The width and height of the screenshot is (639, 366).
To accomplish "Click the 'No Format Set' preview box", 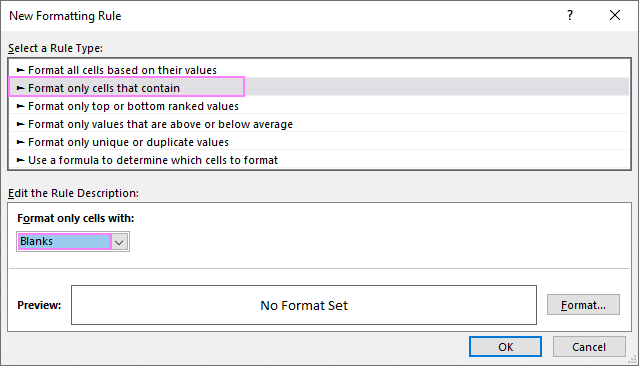I will pyautogui.click(x=304, y=305).
